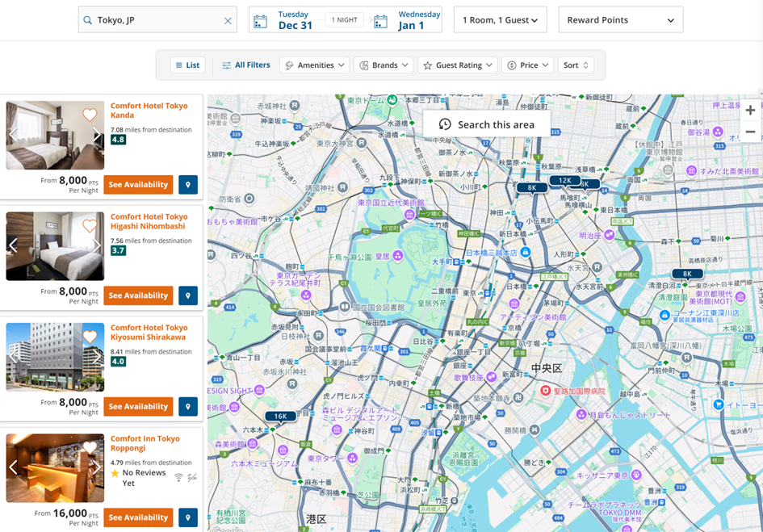Expand the 1 Room, 1 Guest dropdown
The height and width of the screenshot is (532, 763).
tap(500, 20)
